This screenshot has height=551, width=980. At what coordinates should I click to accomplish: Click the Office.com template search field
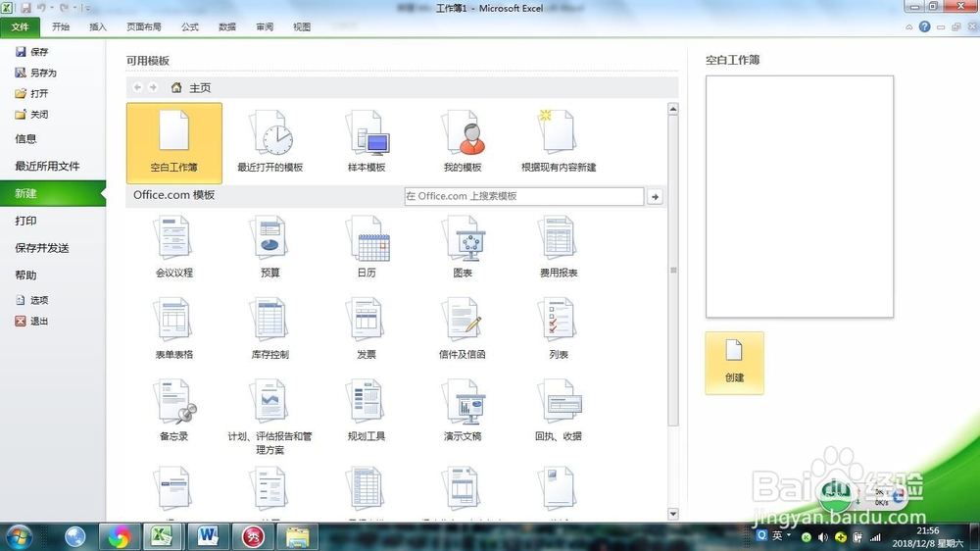523,196
